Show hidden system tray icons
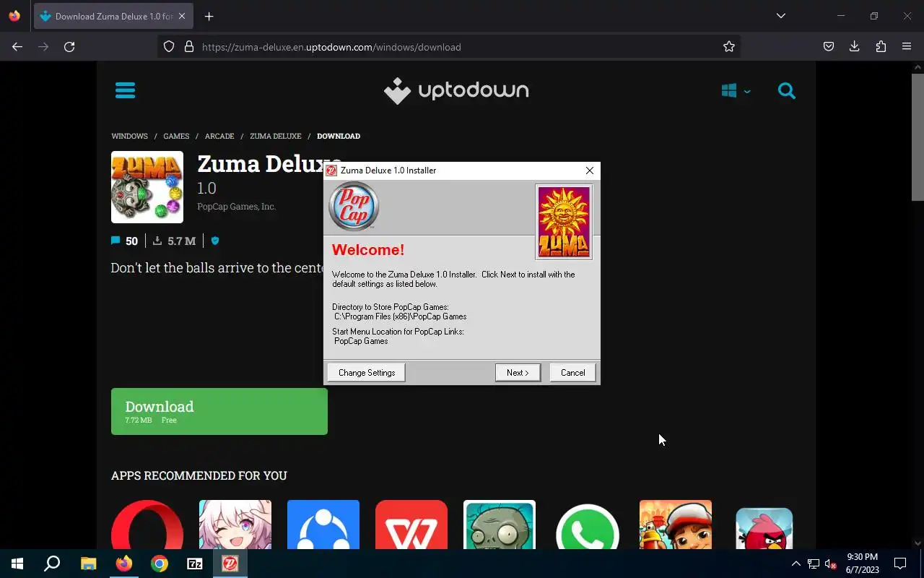924x578 pixels. point(796,564)
